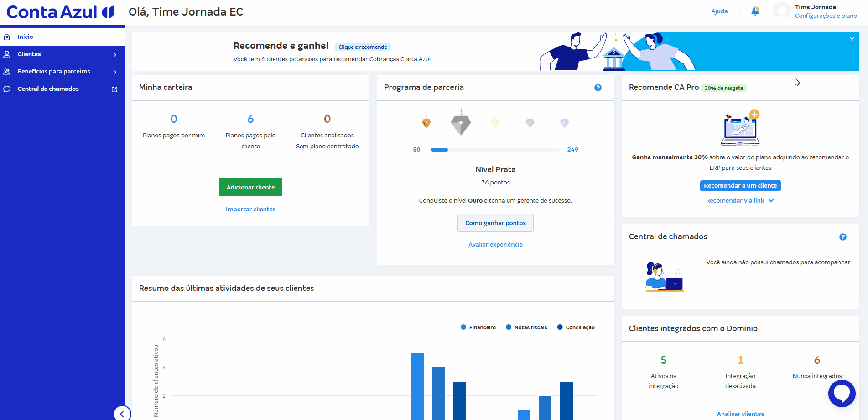Open help icon in Central de chamados card
Viewport: 868px width, 420px height.
point(843,237)
